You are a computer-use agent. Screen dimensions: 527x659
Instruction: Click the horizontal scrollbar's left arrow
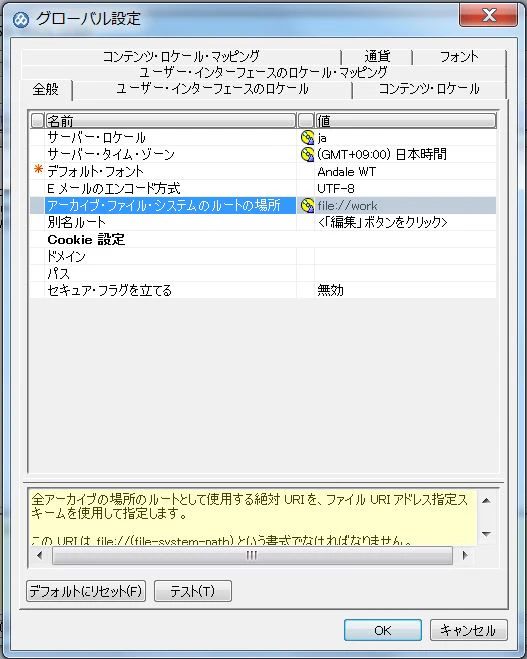[x=40, y=555]
